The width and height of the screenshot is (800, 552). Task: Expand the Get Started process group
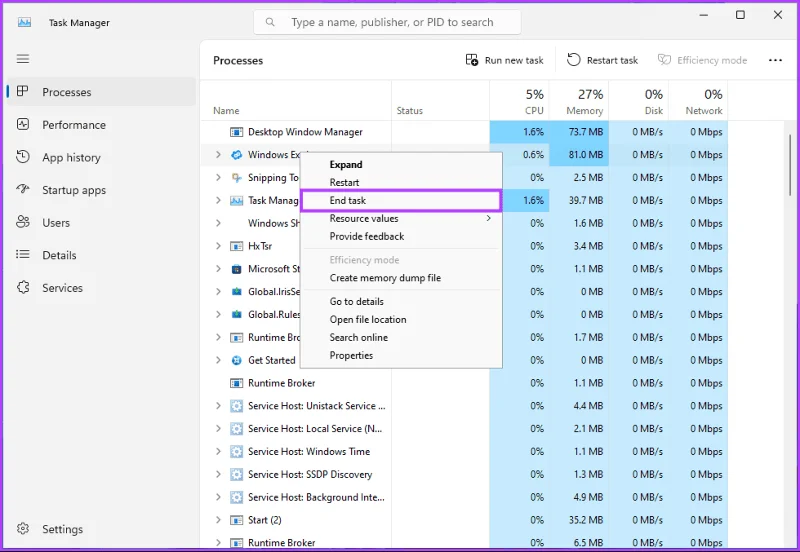click(x=218, y=360)
